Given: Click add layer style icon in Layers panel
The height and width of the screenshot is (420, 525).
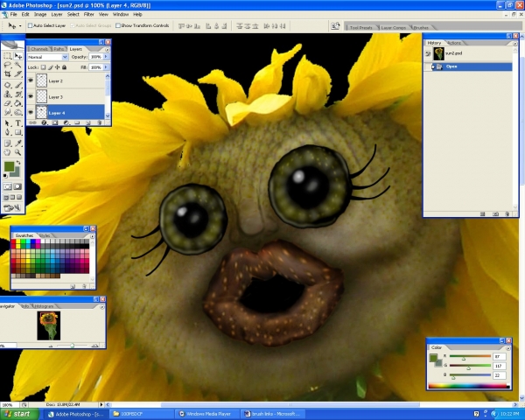Looking at the screenshot, I should tap(44, 122).
